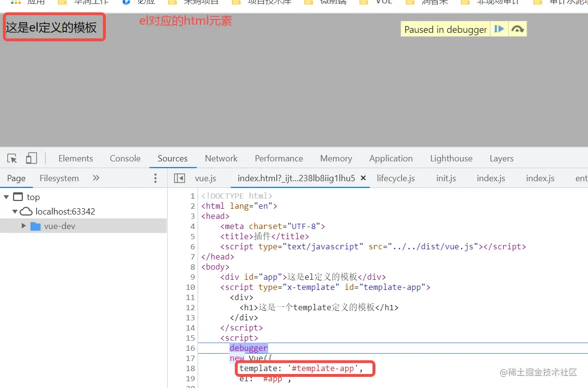The image size is (588, 388).
Task: Hide the file navigator sidebar
Action: (180, 178)
